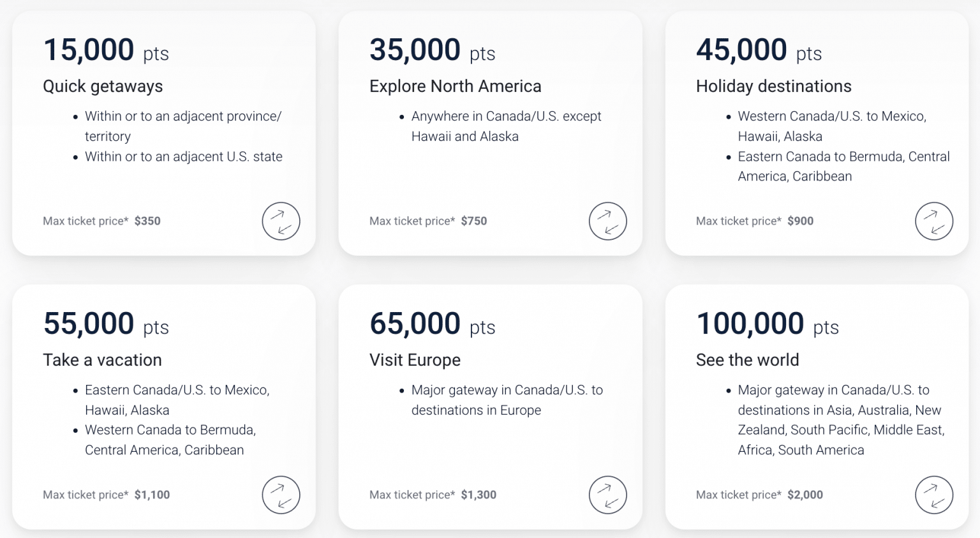Click the expand icon on Visit Europe card
The height and width of the screenshot is (538, 980).
pos(607,495)
